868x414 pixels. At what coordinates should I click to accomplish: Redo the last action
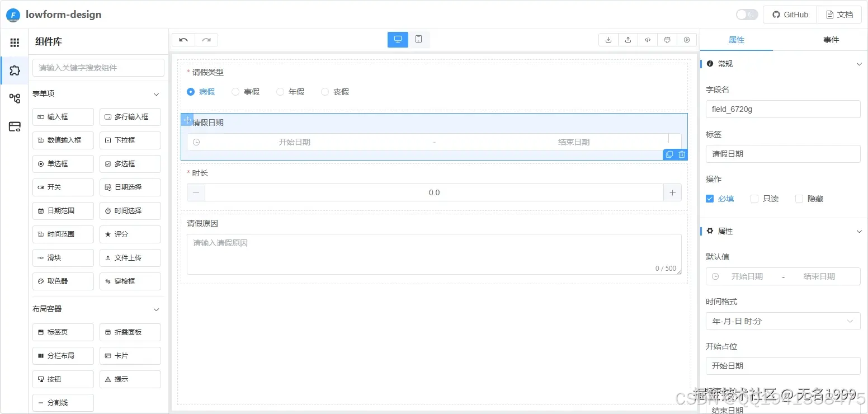click(206, 40)
